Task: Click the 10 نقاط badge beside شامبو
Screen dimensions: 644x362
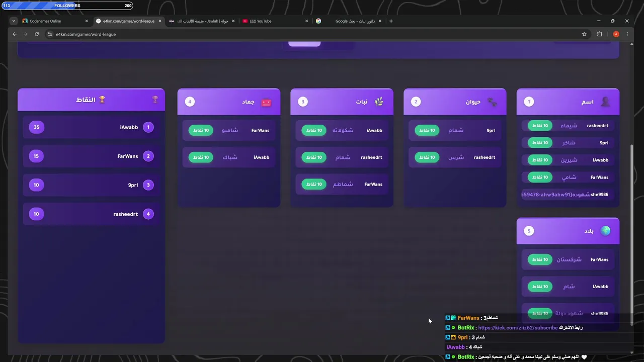Action: (201, 130)
